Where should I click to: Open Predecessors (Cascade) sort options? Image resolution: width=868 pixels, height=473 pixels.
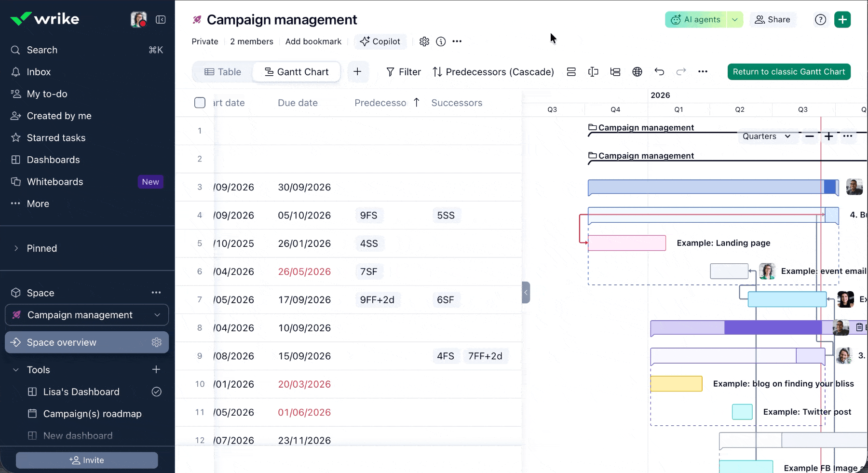click(x=493, y=72)
